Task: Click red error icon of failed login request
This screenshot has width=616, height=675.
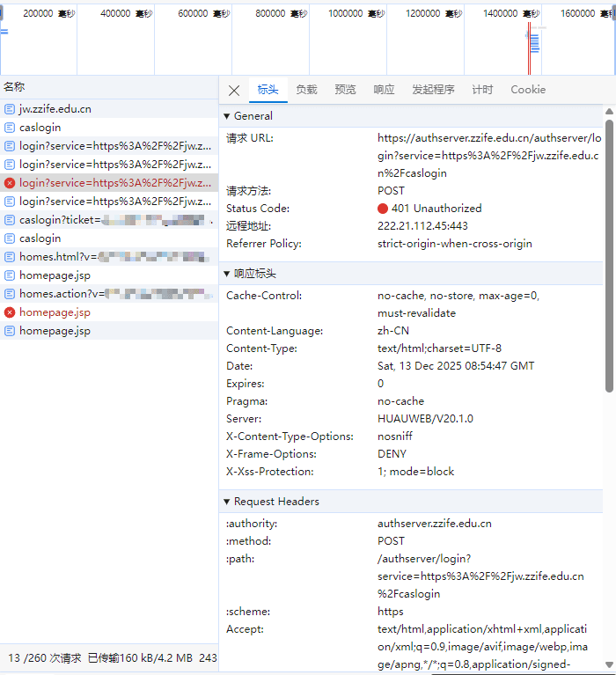Action: pos(10,183)
